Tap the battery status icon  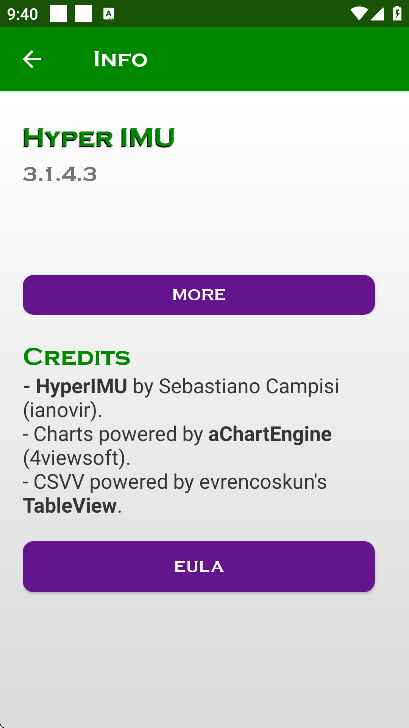coord(397,13)
